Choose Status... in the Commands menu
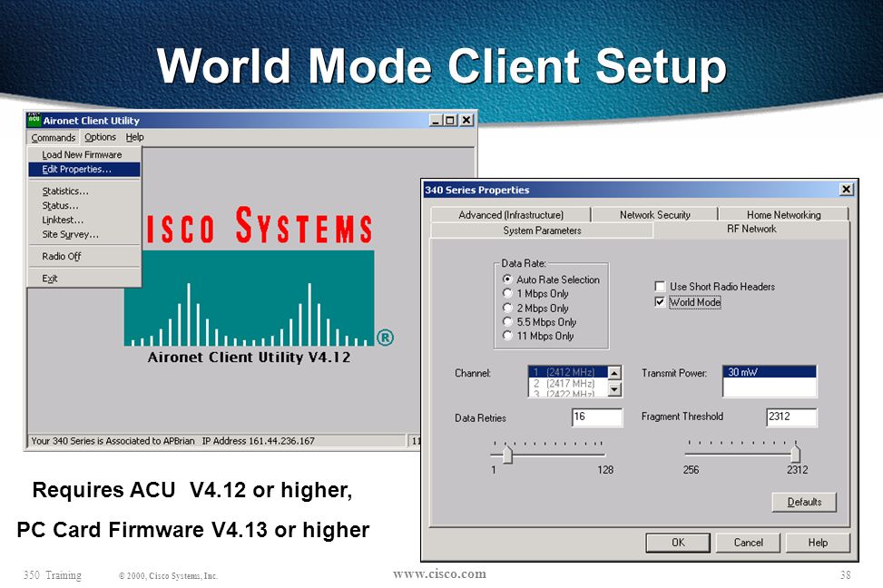This screenshot has height=588, width=883. point(83,206)
